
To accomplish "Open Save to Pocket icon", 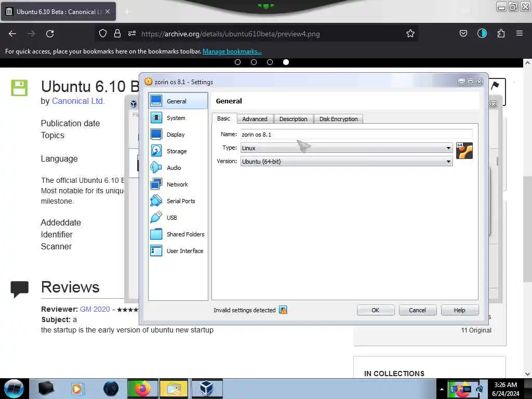I will click(463, 33).
